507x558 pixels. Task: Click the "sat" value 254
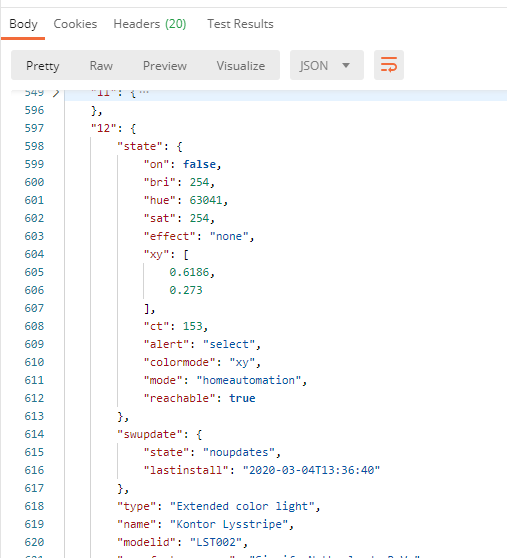pyautogui.click(x=199, y=218)
